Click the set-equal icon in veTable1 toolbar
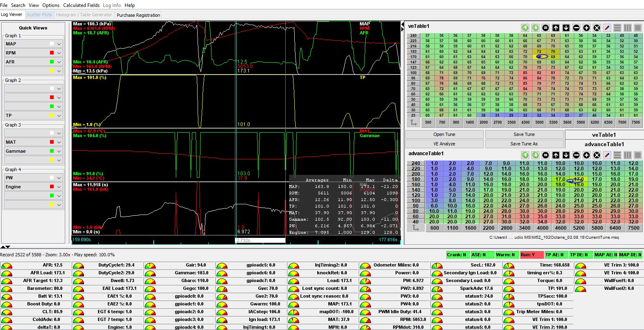Viewport: 644px width, 330px height. click(546, 28)
